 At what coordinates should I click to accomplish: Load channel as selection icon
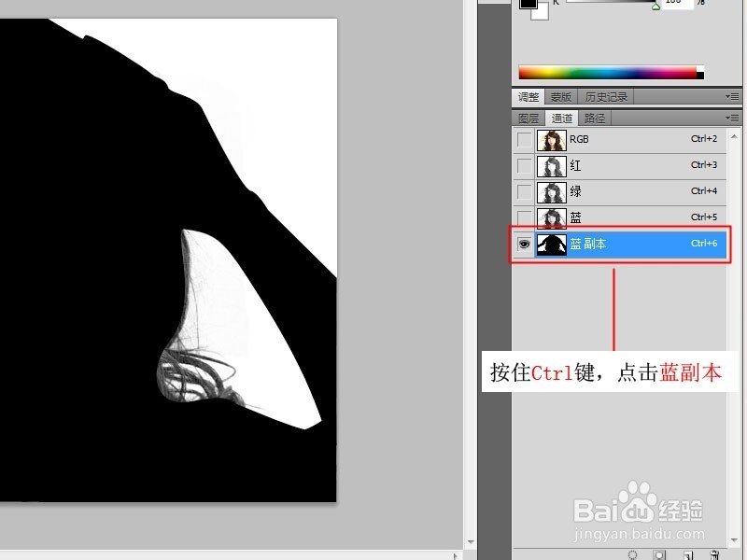click(x=633, y=554)
